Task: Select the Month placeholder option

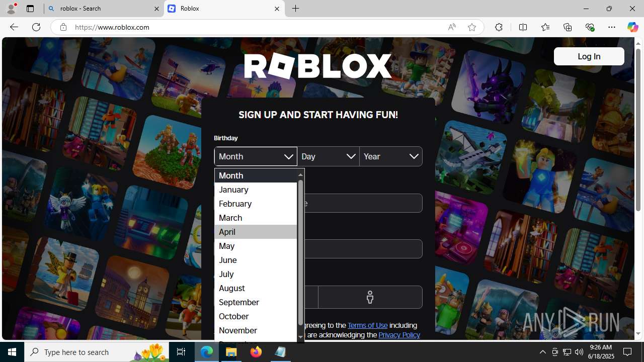Action: pos(256,175)
